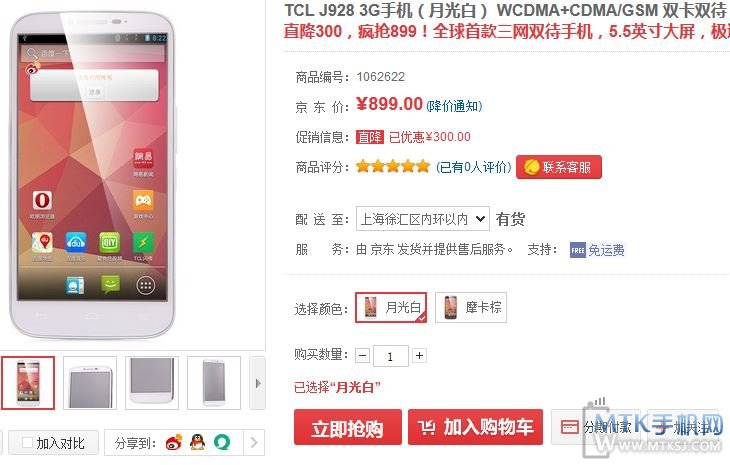Click the 分期付款 installment card icon

point(569,427)
